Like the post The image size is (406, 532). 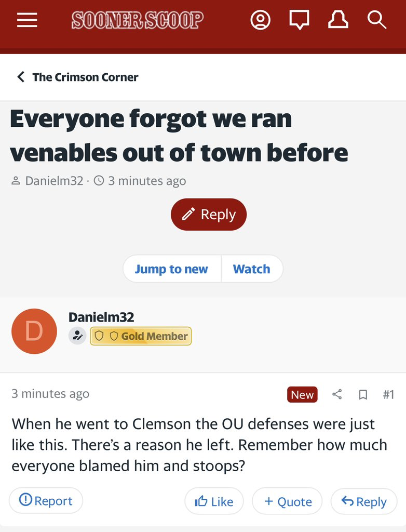click(214, 501)
